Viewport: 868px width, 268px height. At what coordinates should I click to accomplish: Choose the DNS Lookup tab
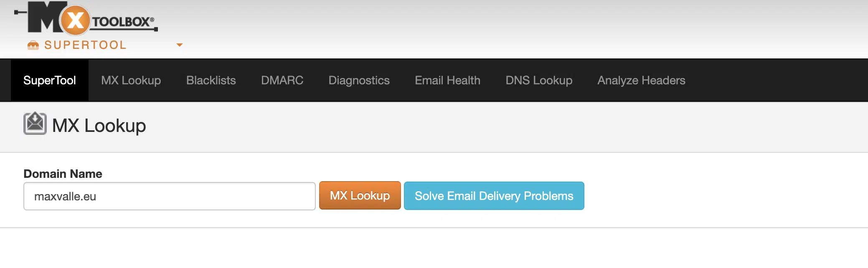[x=539, y=80]
